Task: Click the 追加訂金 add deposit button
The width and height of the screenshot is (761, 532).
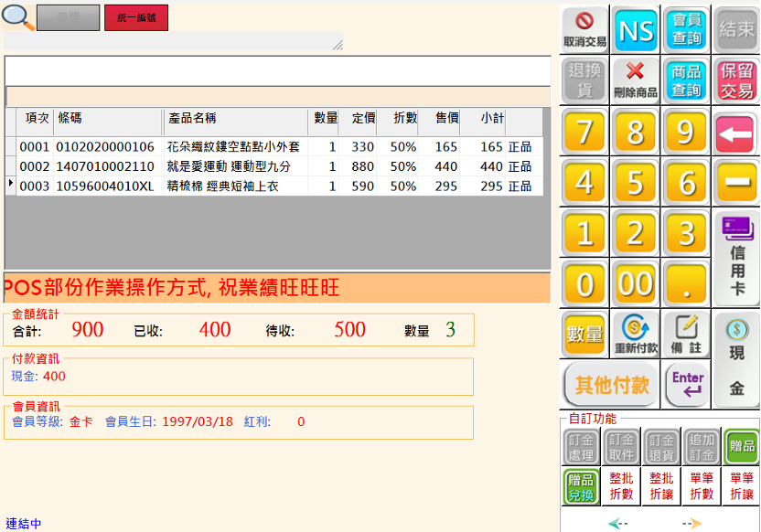Action: pos(702,447)
